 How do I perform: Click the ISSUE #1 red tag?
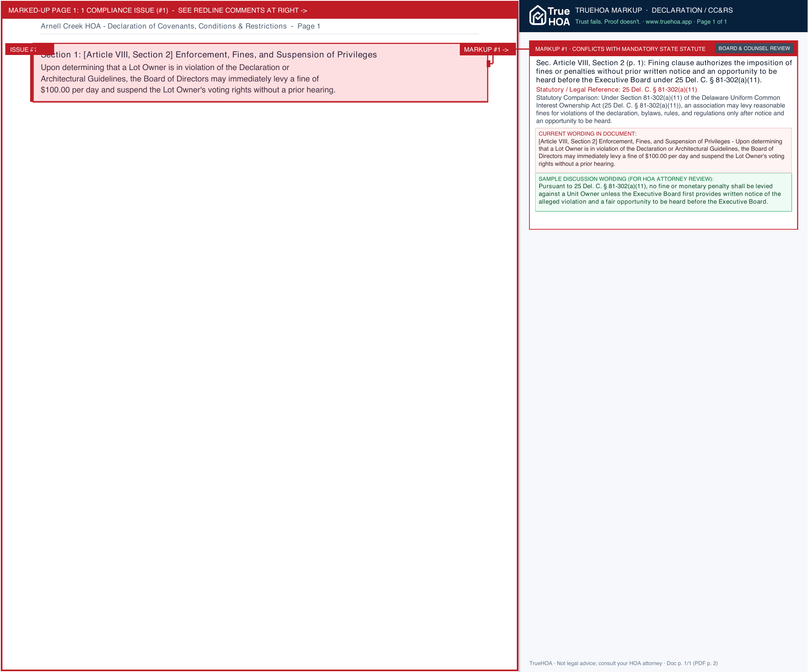point(29,49)
